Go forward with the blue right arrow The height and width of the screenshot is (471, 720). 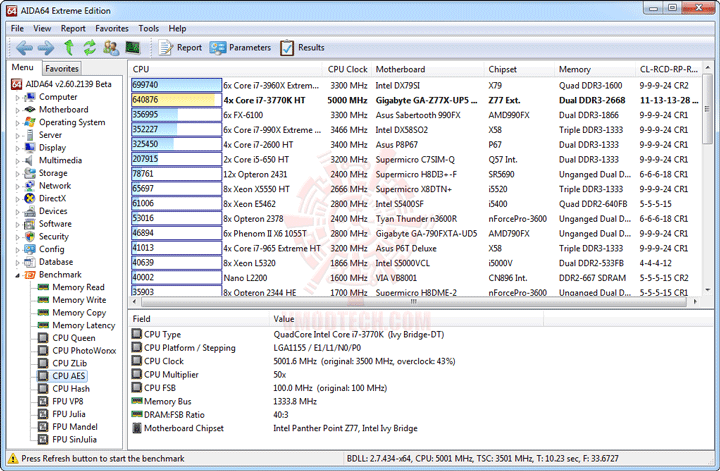click(45, 47)
